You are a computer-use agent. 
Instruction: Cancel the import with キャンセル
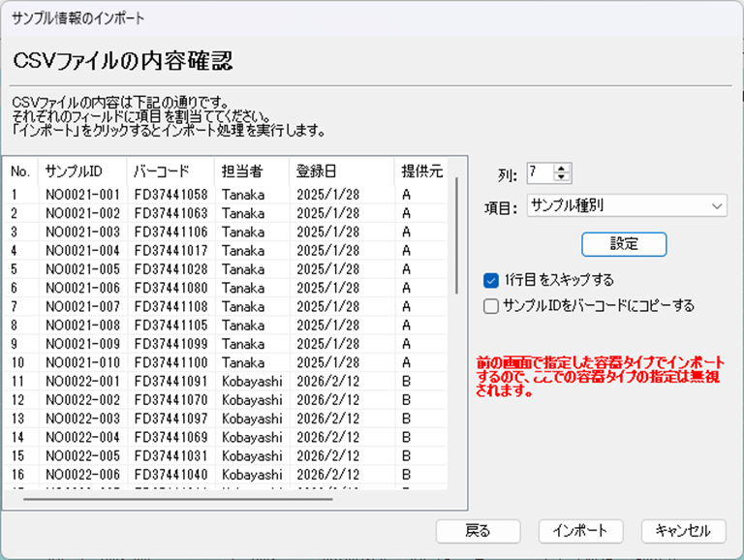[683, 530]
